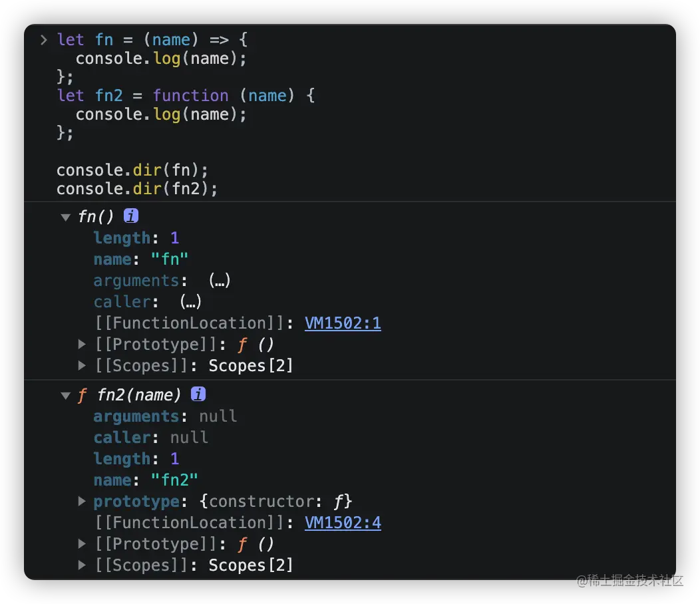Click the info icon next to fn2(name)

(198, 394)
